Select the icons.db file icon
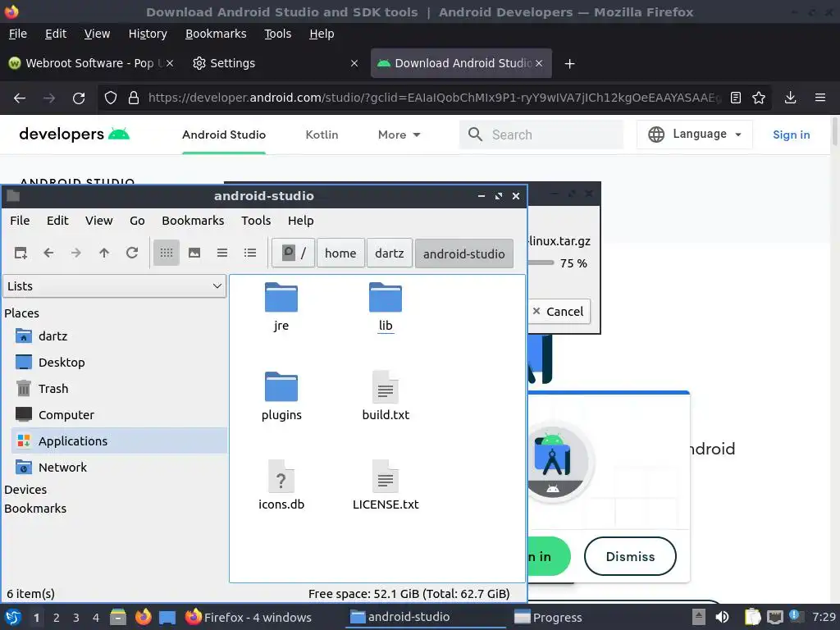 (x=281, y=477)
